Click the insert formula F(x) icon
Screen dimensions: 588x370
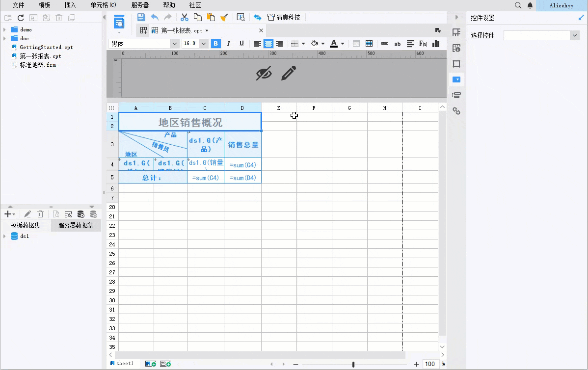[x=423, y=44]
